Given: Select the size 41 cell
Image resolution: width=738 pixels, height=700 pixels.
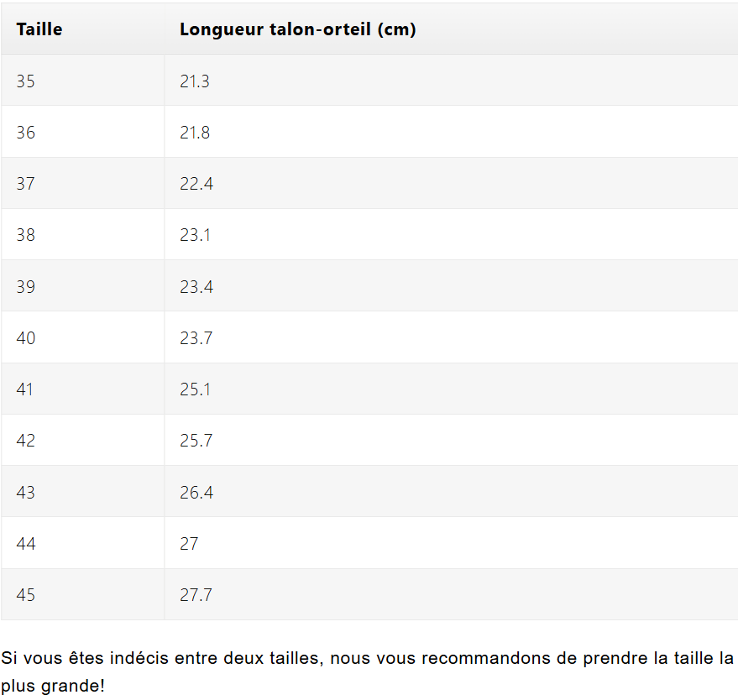Looking at the screenshot, I should (x=26, y=389).
